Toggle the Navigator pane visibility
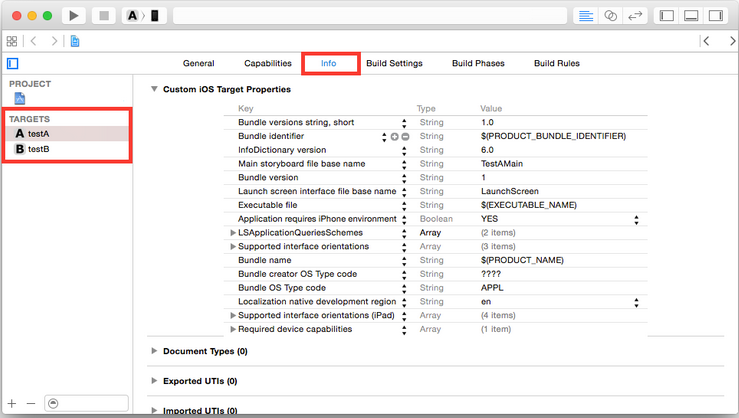 (666, 16)
